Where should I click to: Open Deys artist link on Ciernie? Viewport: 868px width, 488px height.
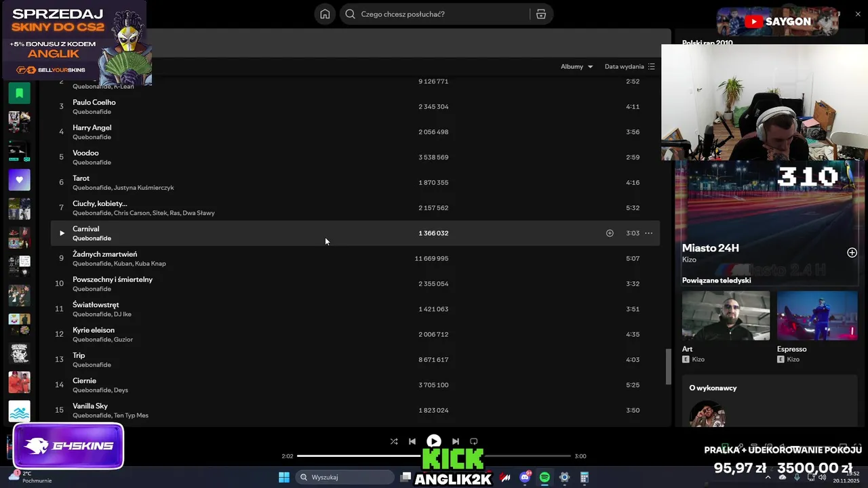click(121, 390)
